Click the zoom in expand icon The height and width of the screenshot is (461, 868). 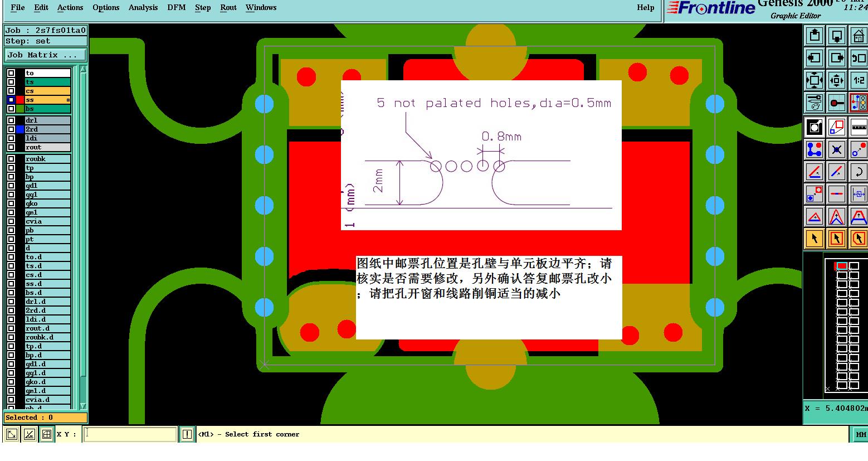point(815,80)
